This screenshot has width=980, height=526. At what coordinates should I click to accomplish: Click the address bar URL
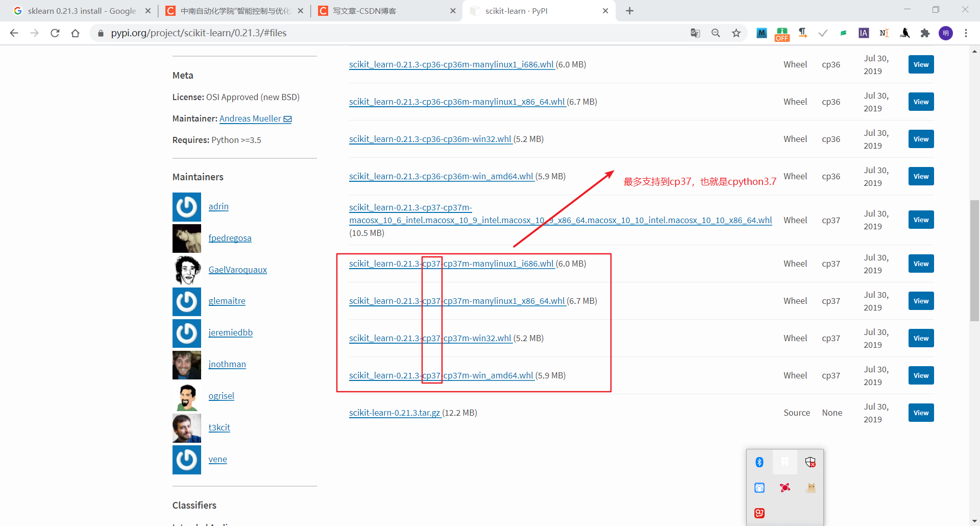pos(199,33)
